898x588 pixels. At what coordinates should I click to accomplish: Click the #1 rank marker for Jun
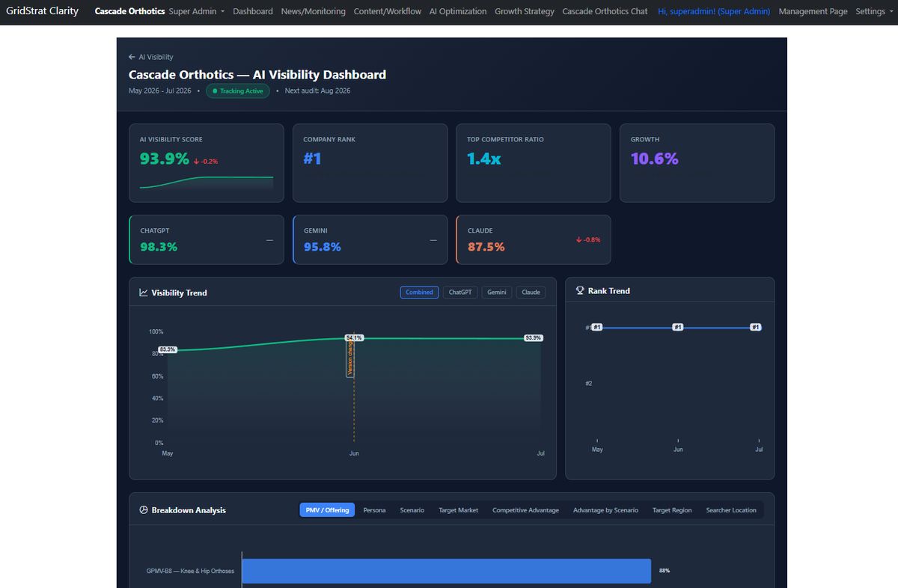pyautogui.click(x=678, y=327)
